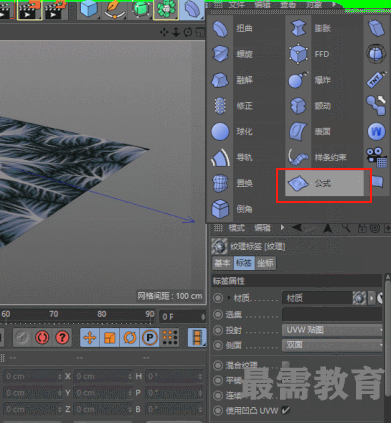Select the 融解 melt deformer
391x423 pixels.
[232, 80]
